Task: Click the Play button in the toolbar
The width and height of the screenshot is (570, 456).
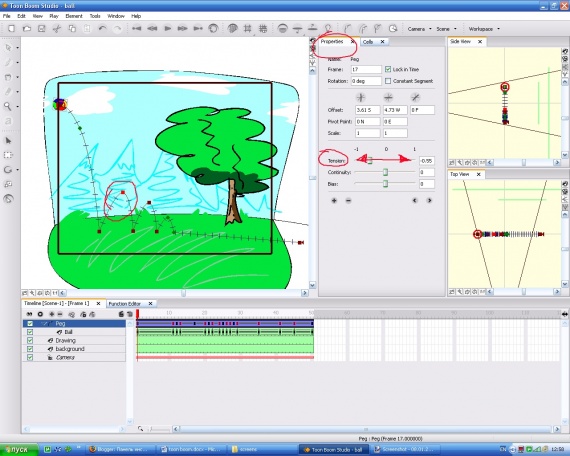Action: pyautogui.click(x=168, y=28)
